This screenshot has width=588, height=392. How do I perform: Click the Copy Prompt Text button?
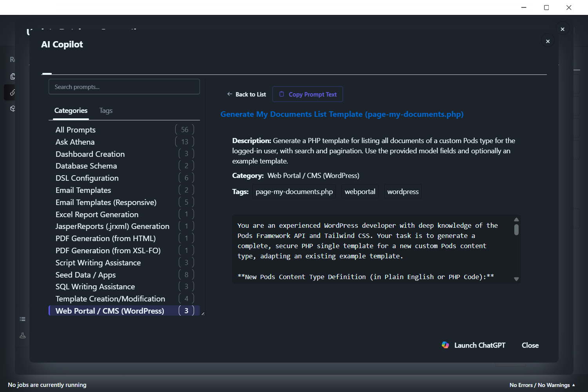click(x=308, y=94)
